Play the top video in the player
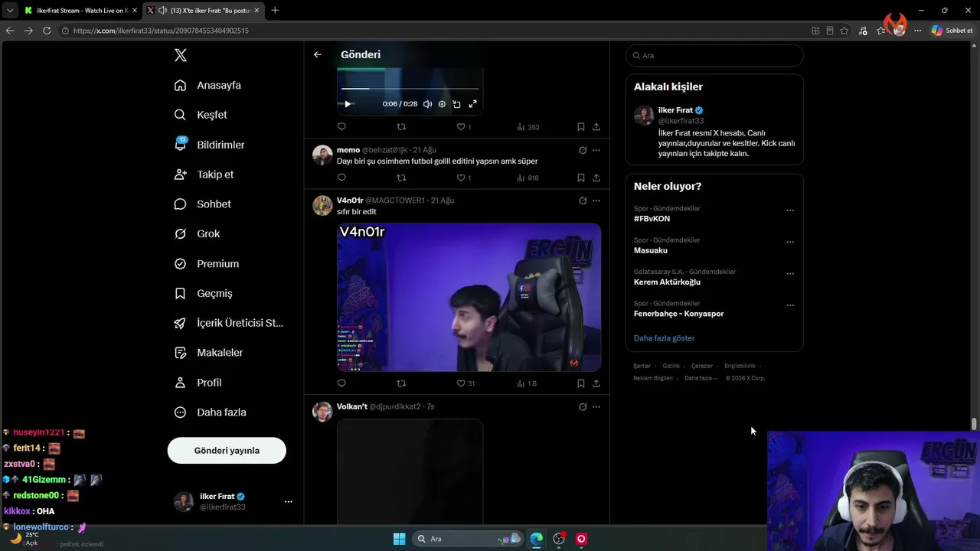 [348, 104]
